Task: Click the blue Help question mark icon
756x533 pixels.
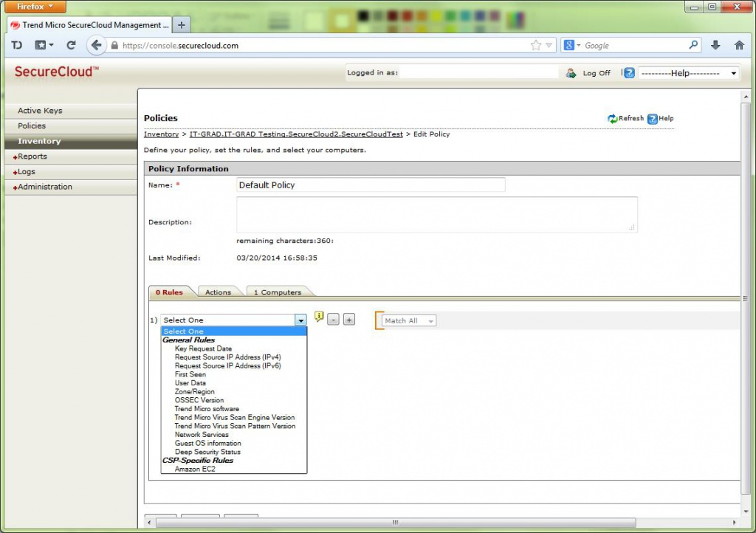Action: click(653, 119)
